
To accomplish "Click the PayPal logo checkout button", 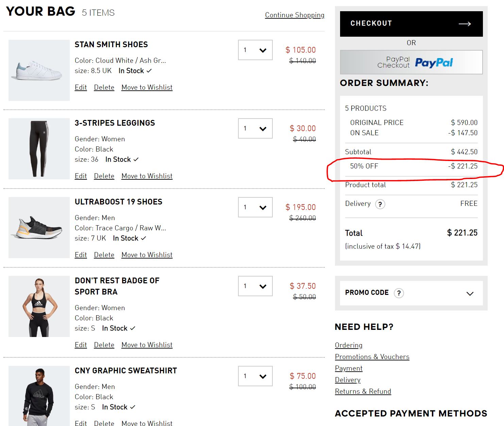I will (x=411, y=62).
